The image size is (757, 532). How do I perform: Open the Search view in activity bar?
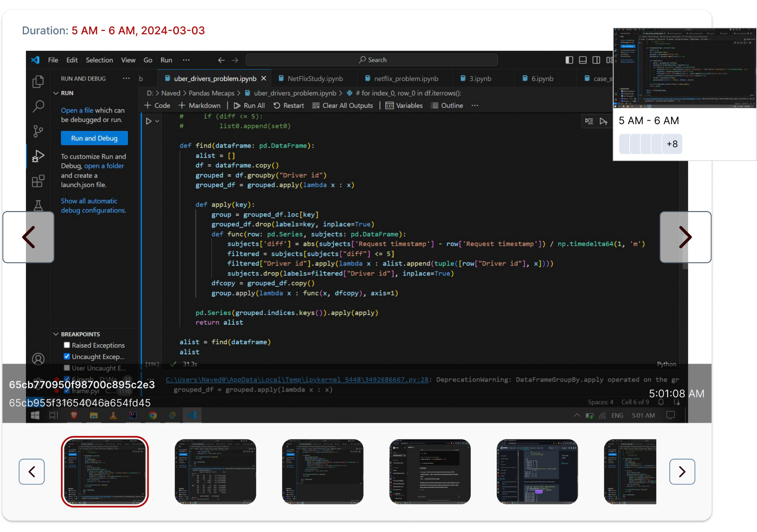[38, 106]
